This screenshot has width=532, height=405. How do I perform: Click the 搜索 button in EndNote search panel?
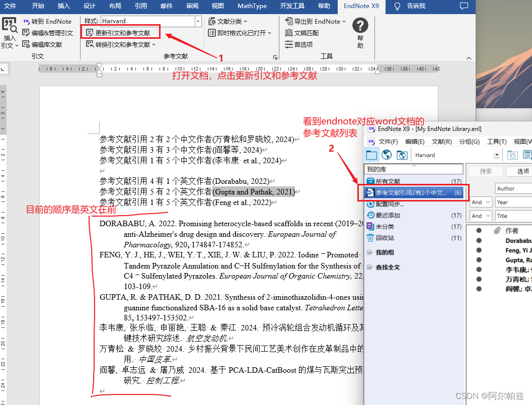(x=486, y=171)
